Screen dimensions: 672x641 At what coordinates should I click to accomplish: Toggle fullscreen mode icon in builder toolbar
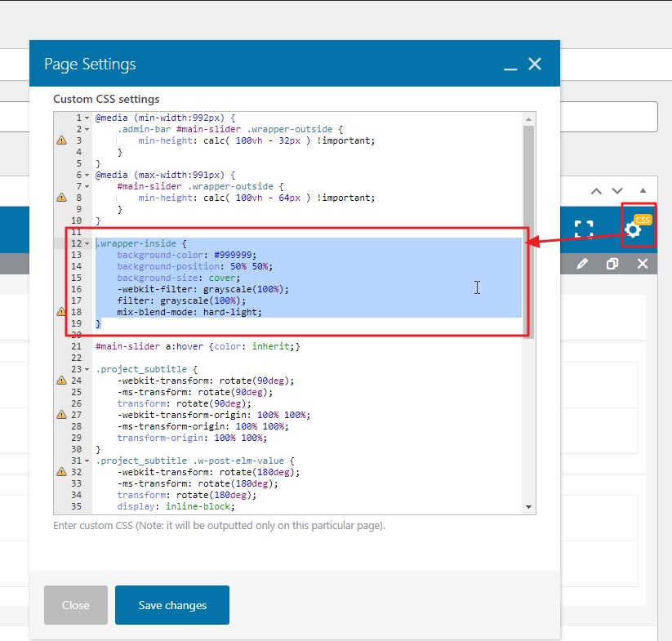coord(584,229)
